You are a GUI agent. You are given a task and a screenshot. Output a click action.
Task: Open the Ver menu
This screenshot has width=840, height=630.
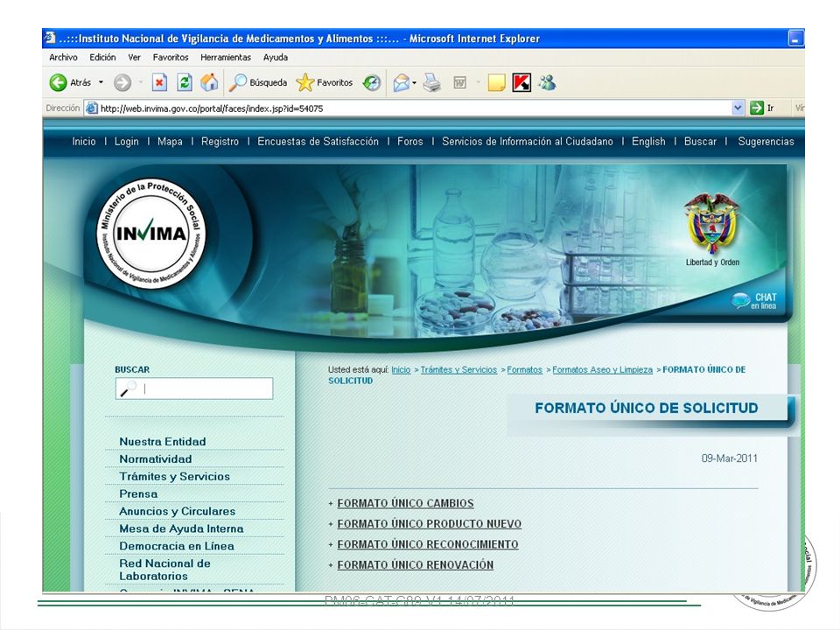(x=134, y=58)
